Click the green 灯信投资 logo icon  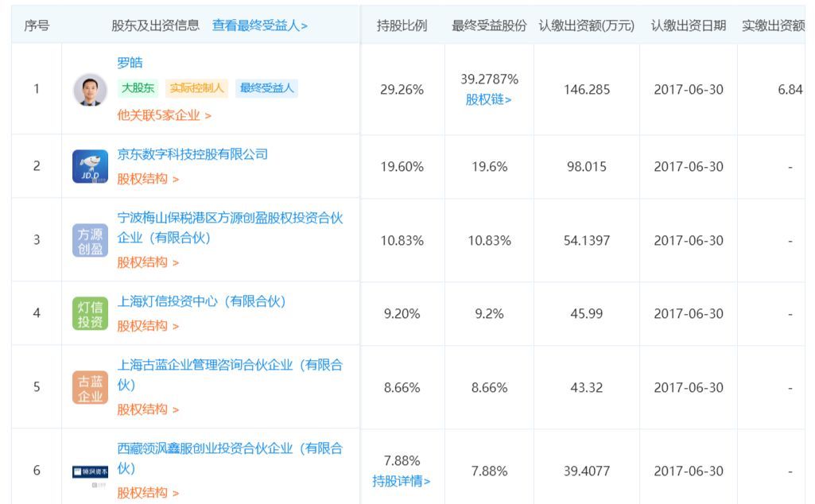click(90, 313)
